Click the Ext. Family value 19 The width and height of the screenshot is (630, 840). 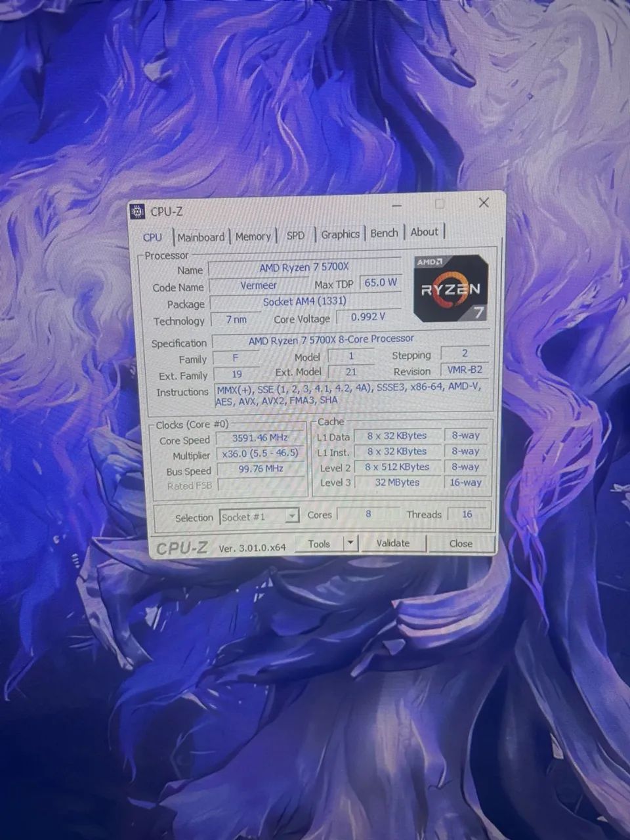[236, 374]
